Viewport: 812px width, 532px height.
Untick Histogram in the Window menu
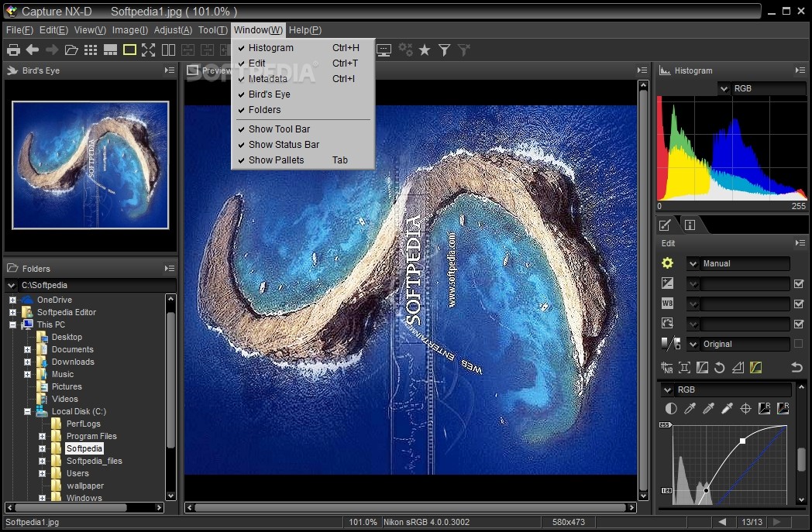pos(303,47)
